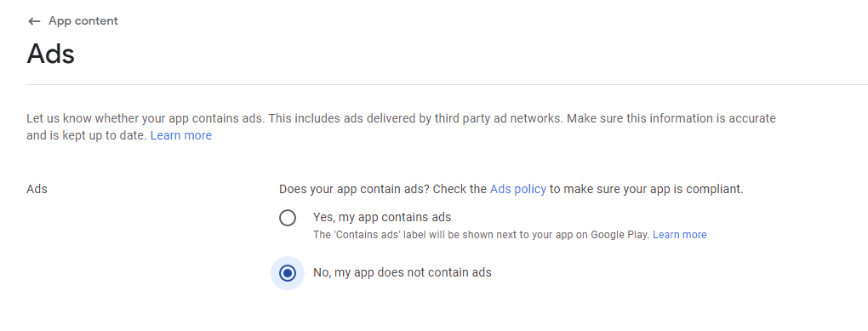The image size is (868, 331).
Task: Select the 'Yes, my app contains ads' radio button
Action: 288,218
